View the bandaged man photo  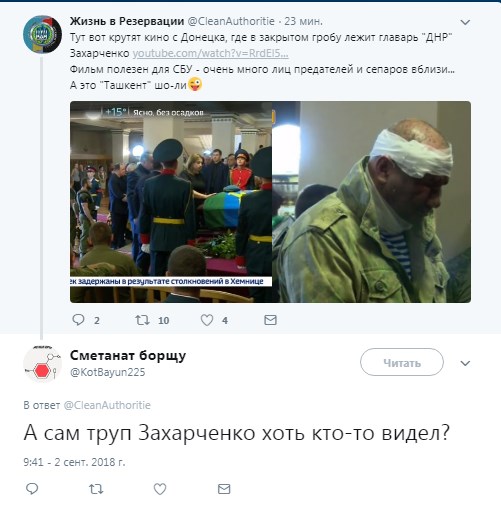tap(372, 202)
